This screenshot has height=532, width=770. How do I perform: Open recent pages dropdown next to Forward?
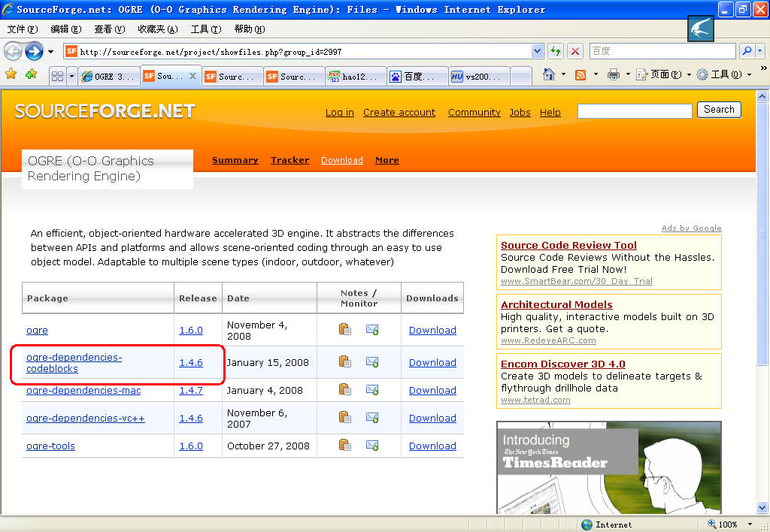(50, 52)
